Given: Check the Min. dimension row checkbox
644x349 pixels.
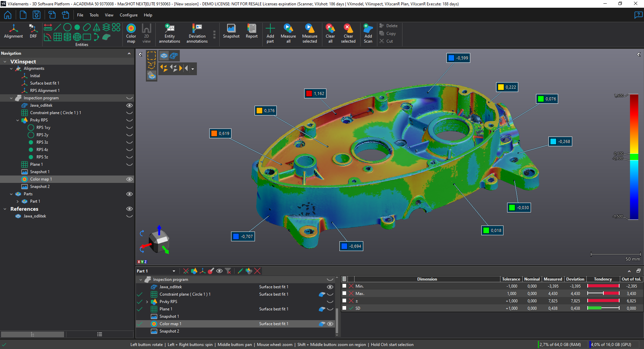Looking at the screenshot, I should (x=344, y=286).
